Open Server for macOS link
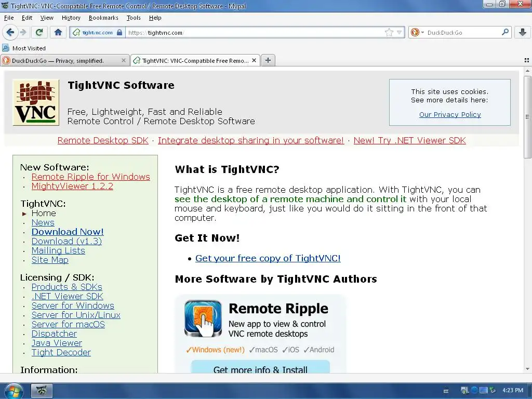Screen dimensions: 532x399 [68, 324]
